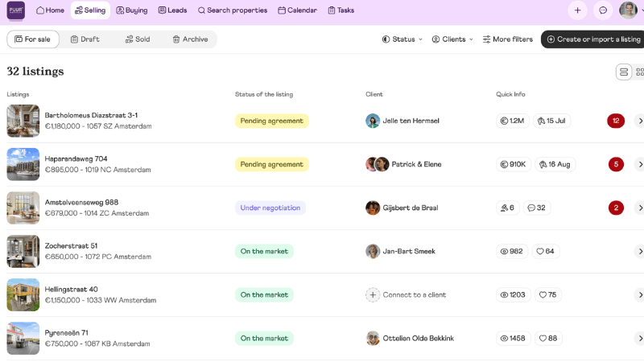Open client Ottelien Olde Bekkink

[410, 338]
